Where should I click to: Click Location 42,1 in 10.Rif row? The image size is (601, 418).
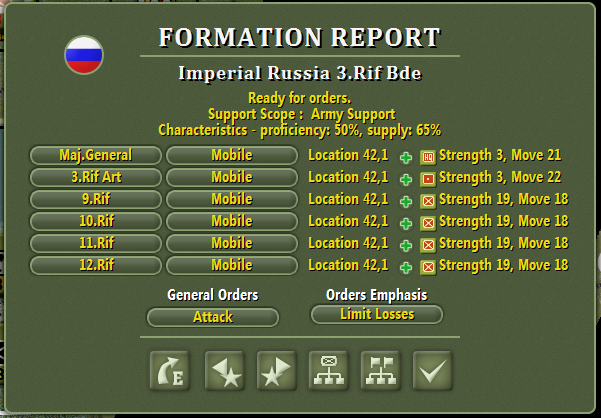tap(348, 221)
